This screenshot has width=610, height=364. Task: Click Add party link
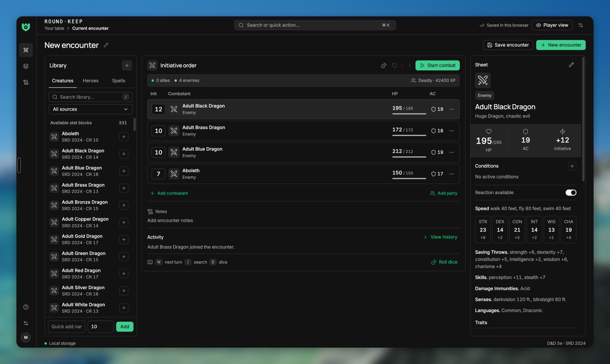point(444,193)
